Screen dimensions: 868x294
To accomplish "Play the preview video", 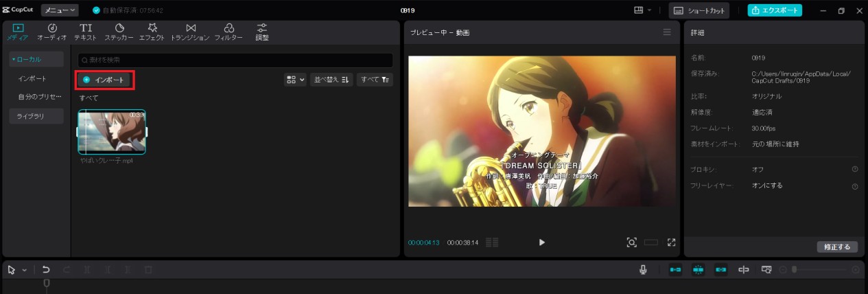I will 542,242.
